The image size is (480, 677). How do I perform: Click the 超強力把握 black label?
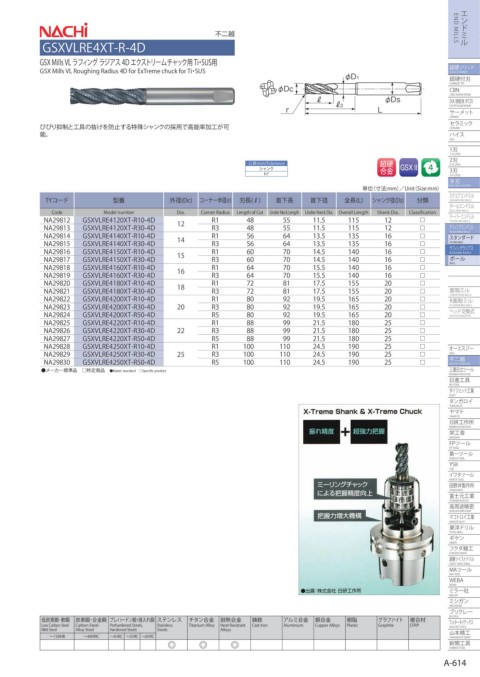point(369,431)
